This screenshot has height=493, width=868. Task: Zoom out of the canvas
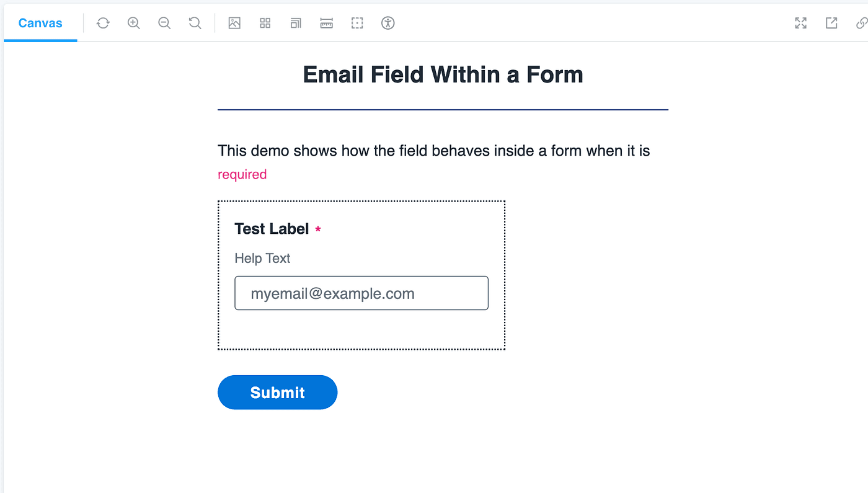(164, 24)
